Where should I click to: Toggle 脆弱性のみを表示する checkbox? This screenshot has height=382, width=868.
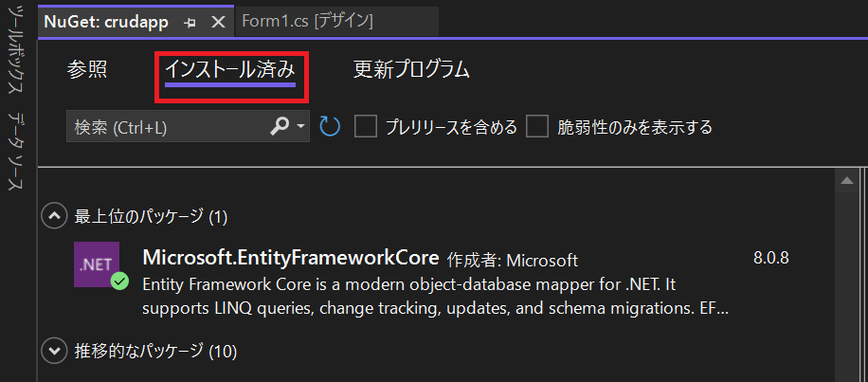click(x=538, y=126)
